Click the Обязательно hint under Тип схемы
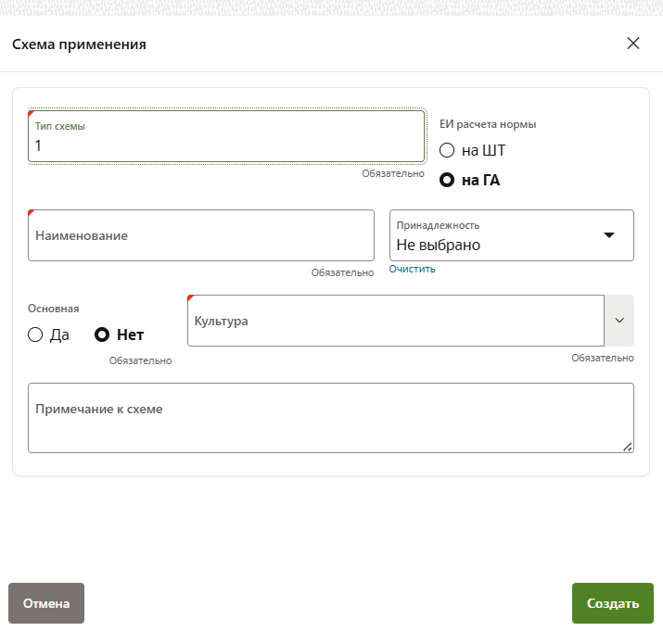Screen dimensions: 663x644 point(393,173)
